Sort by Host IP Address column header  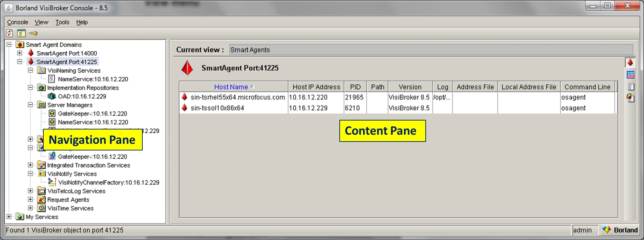click(316, 87)
